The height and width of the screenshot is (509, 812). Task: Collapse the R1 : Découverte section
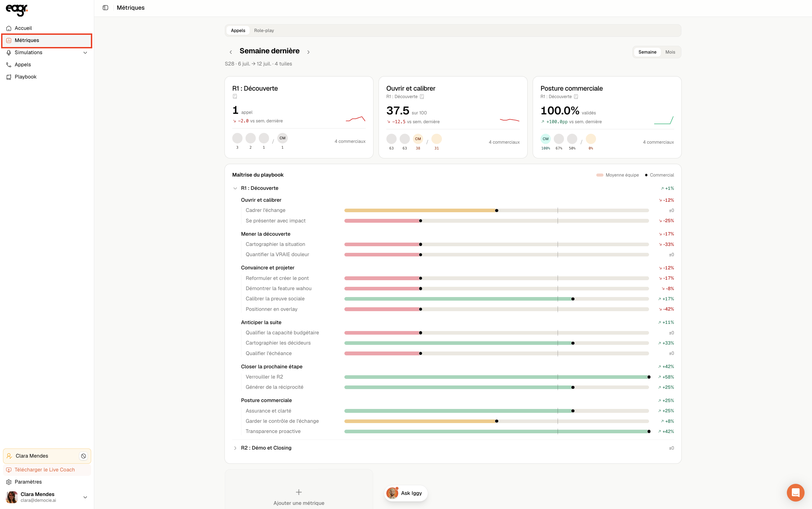click(x=235, y=188)
